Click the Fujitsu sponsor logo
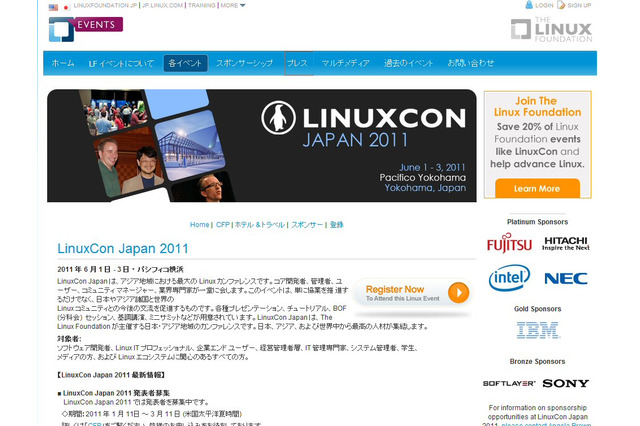Image resolution: width=640 pixels, height=426 pixels. click(x=509, y=243)
